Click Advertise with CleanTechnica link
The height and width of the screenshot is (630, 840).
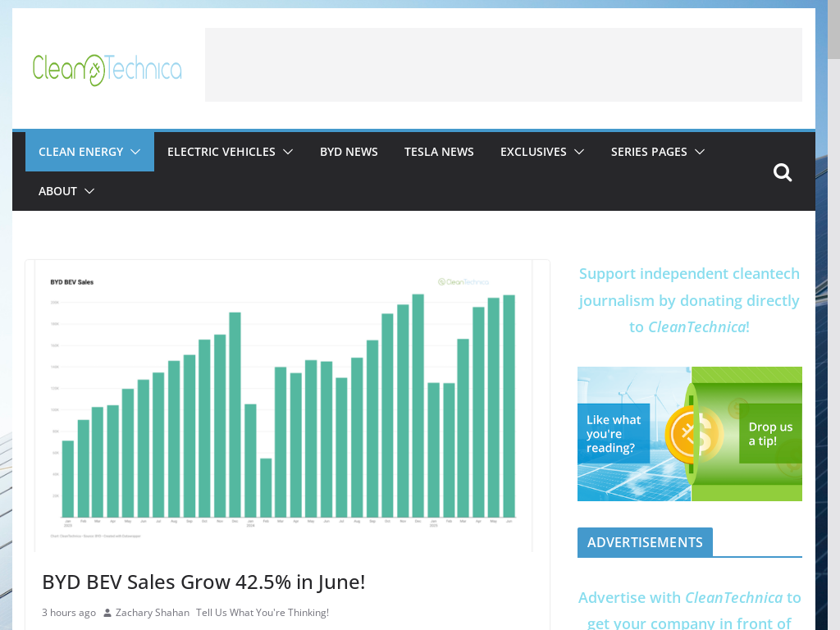point(689,609)
